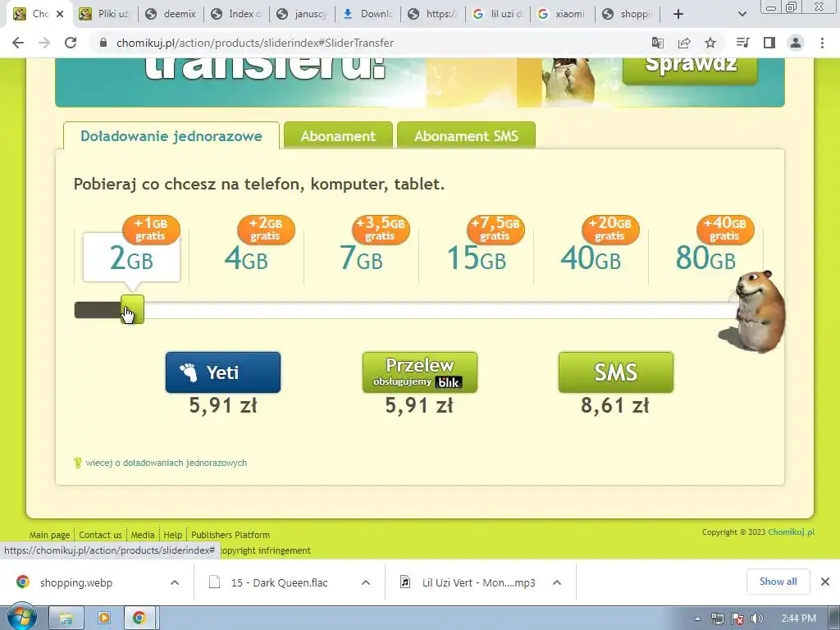Screen dimensions: 840x630
Task: Bookmark this page with the star icon
Action: [710, 43]
